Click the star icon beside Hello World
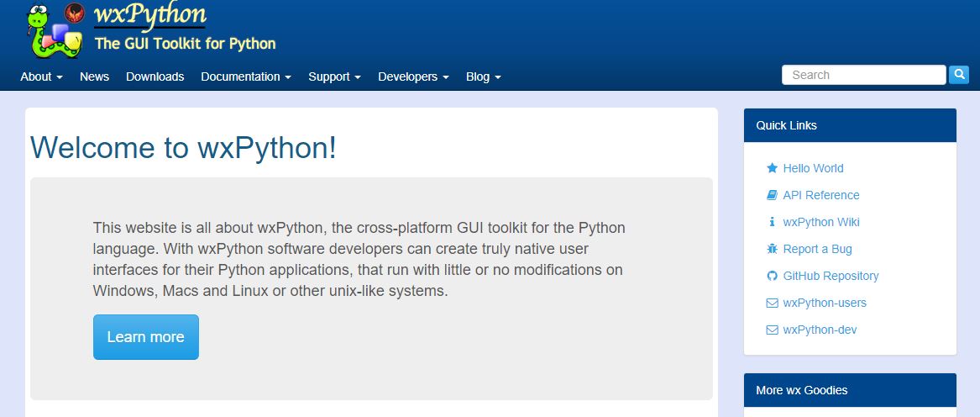Image resolution: width=980 pixels, height=417 pixels. pyautogui.click(x=772, y=168)
